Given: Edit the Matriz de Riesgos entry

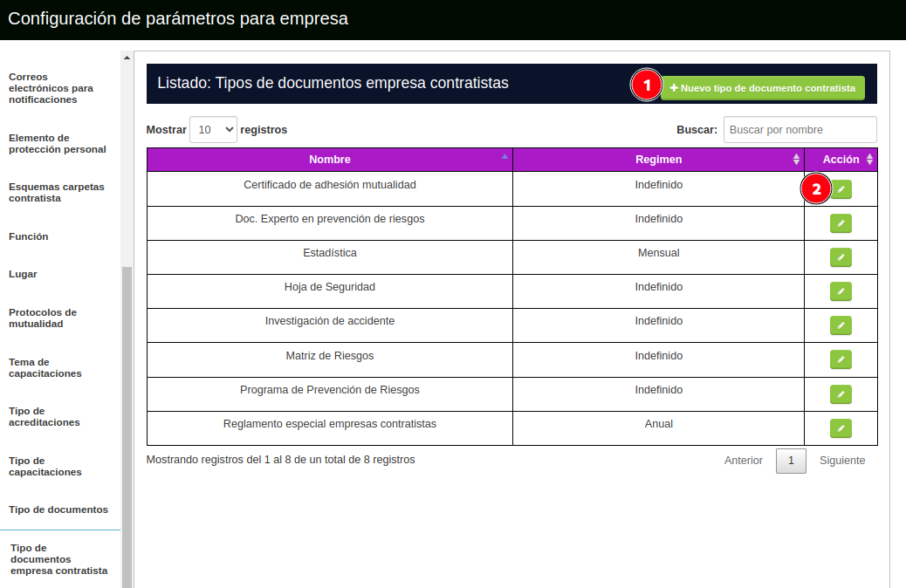Looking at the screenshot, I should point(841,359).
